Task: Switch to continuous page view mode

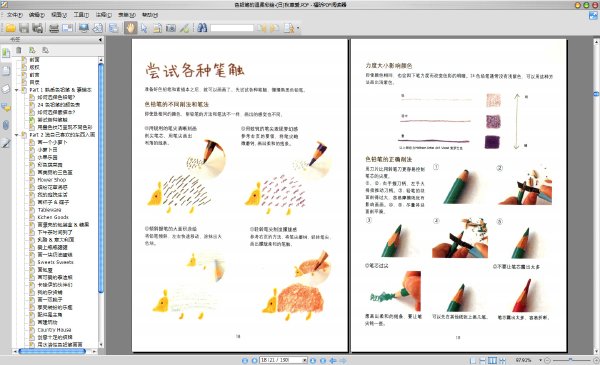Action: click(x=483, y=360)
